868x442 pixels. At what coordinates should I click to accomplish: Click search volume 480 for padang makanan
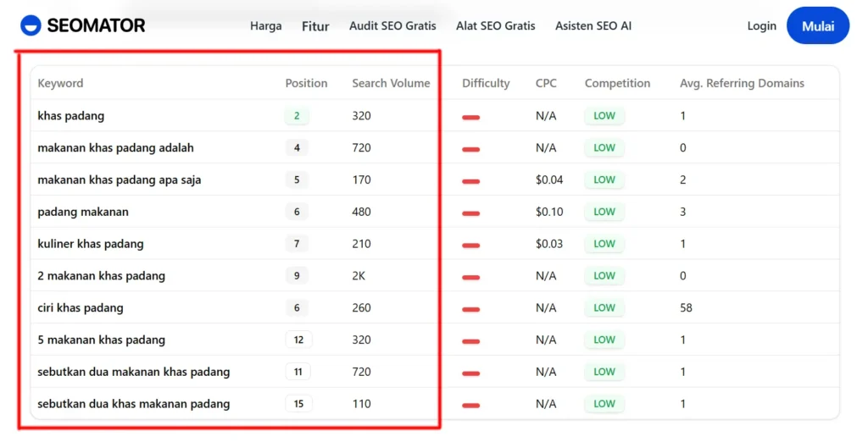[x=361, y=212]
